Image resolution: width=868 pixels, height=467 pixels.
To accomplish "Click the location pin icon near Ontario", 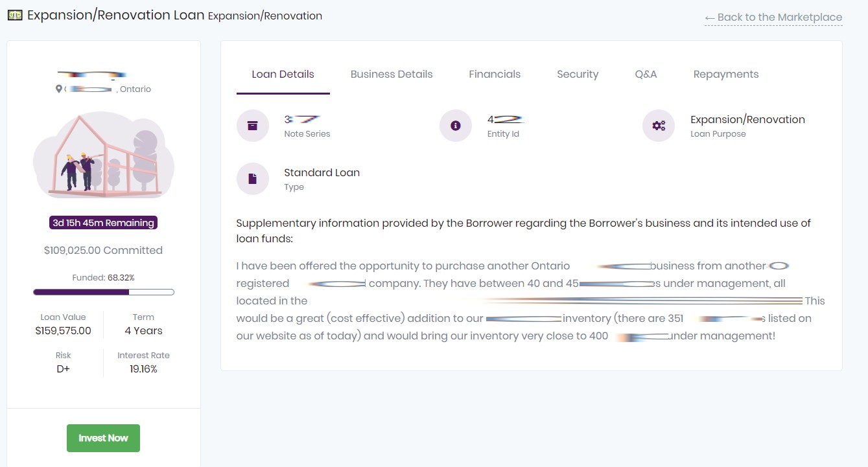I will [59, 89].
